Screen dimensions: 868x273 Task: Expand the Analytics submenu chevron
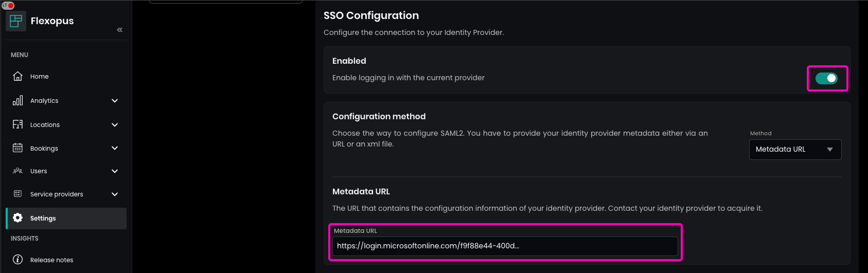click(115, 101)
